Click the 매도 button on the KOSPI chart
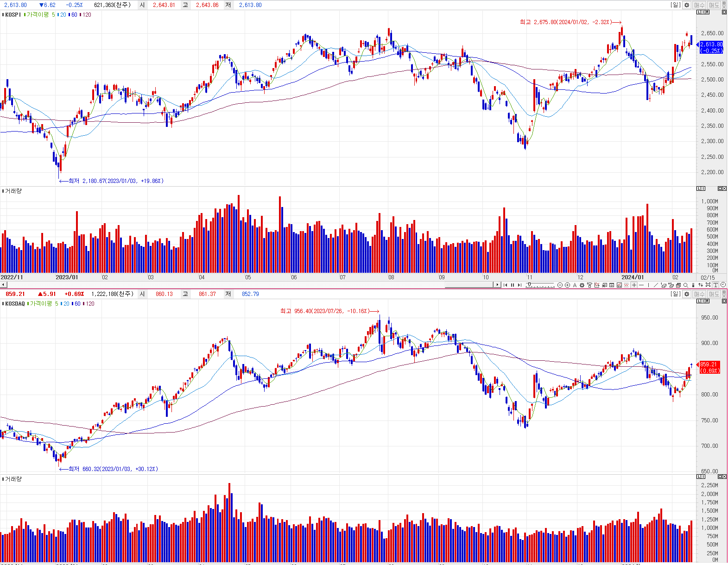The width and height of the screenshot is (728, 565). click(714, 5)
